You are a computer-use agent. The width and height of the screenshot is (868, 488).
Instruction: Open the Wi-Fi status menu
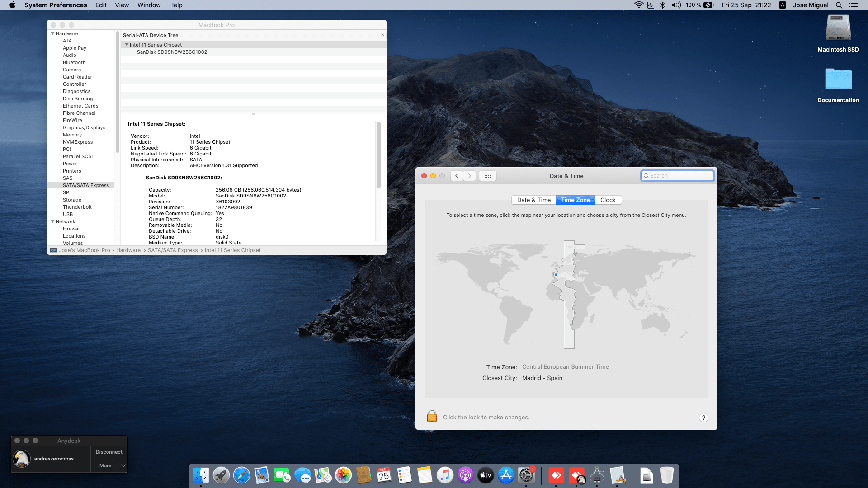[x=639, y=5]
